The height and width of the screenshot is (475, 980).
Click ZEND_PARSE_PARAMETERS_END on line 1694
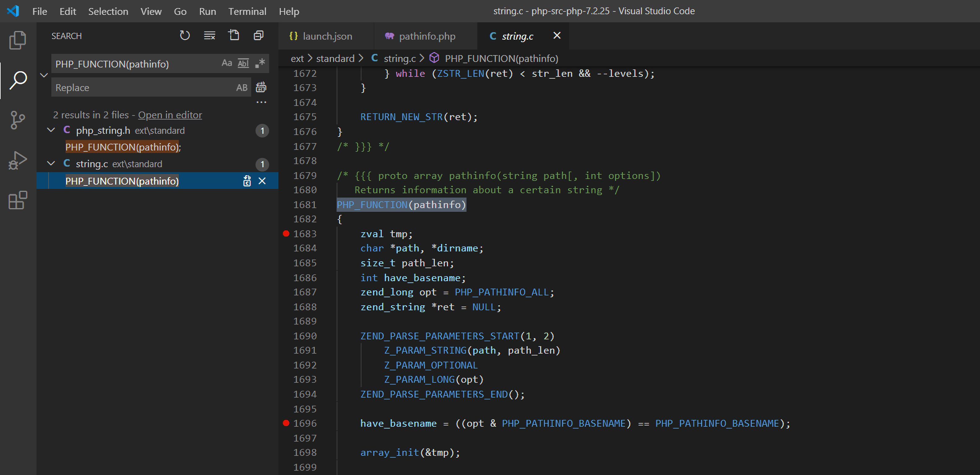pos(434,394)
